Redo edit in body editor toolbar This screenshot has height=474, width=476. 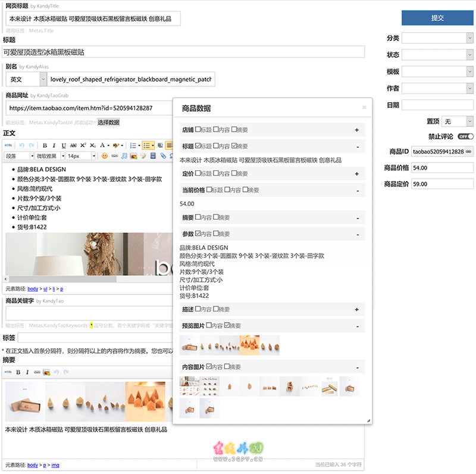(32, 145)
